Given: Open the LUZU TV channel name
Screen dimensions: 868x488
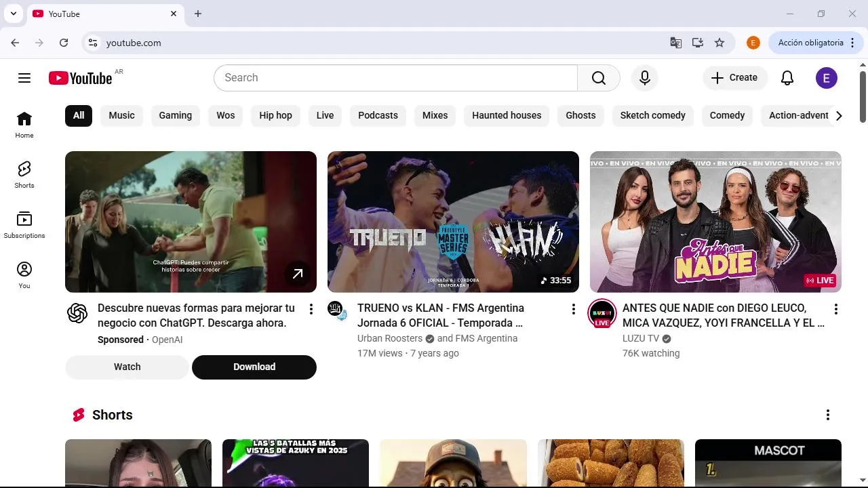Looking at the screenshot, I should (641, 338).
